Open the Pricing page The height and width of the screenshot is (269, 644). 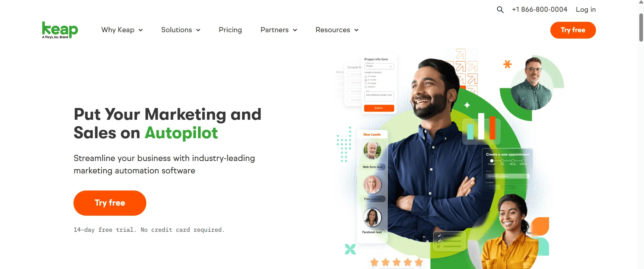coord(230,30)
